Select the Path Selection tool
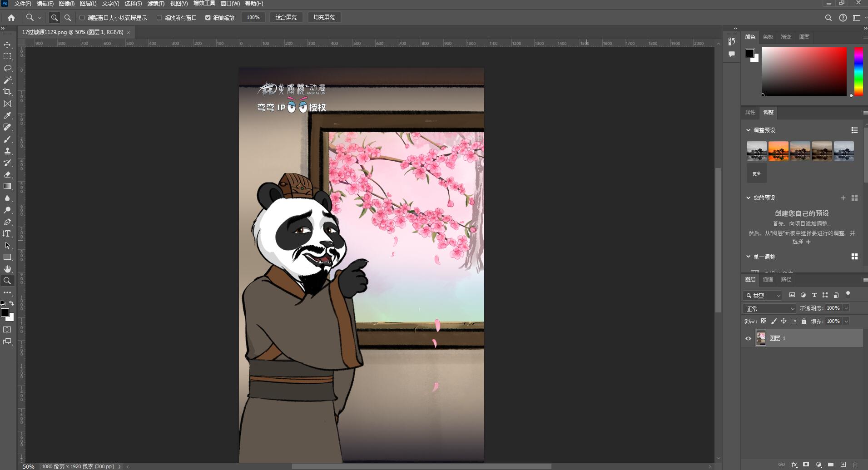This screenshot has height=470, width=868. click(x=7, y=245)
